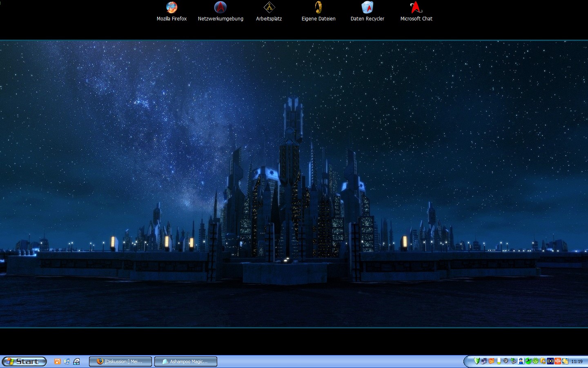Open the green ICQ flower tray icon
Screen dimensions: 588x368
535,361
